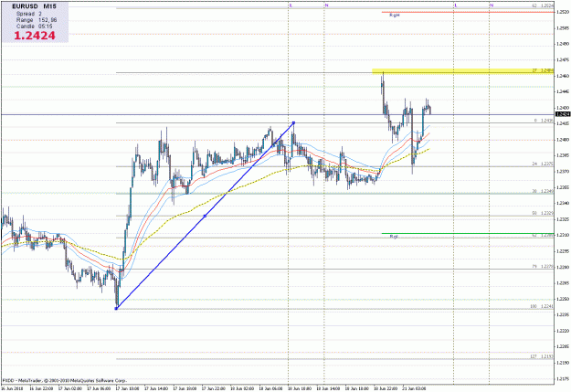
Task: Select the red RgH horizontal line
Action: point(468,12)
